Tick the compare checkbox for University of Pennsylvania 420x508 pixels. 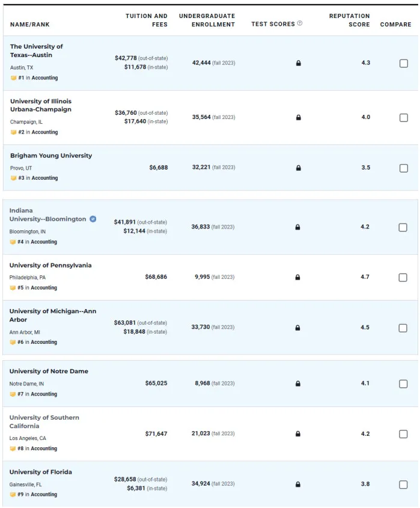403,277
